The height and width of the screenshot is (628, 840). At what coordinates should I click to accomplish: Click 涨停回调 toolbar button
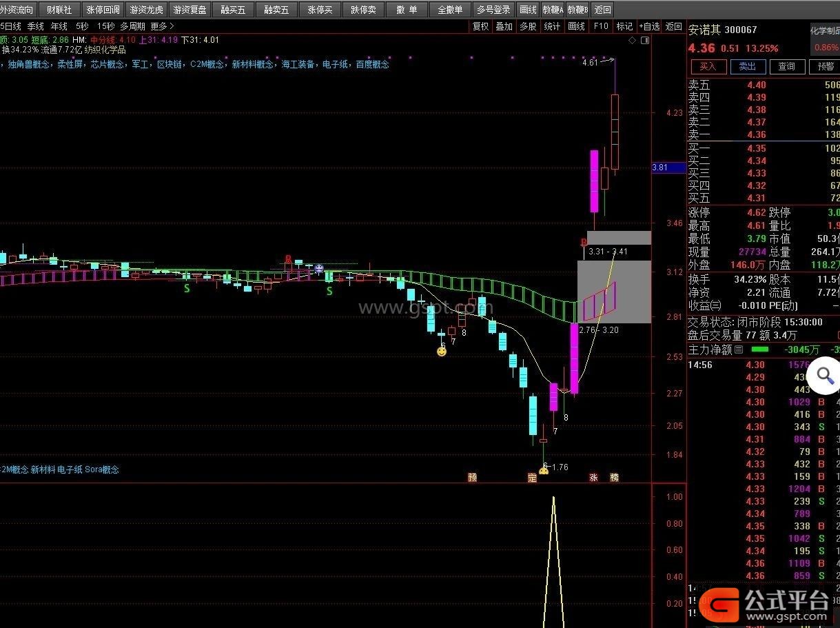tap(103, 10)
